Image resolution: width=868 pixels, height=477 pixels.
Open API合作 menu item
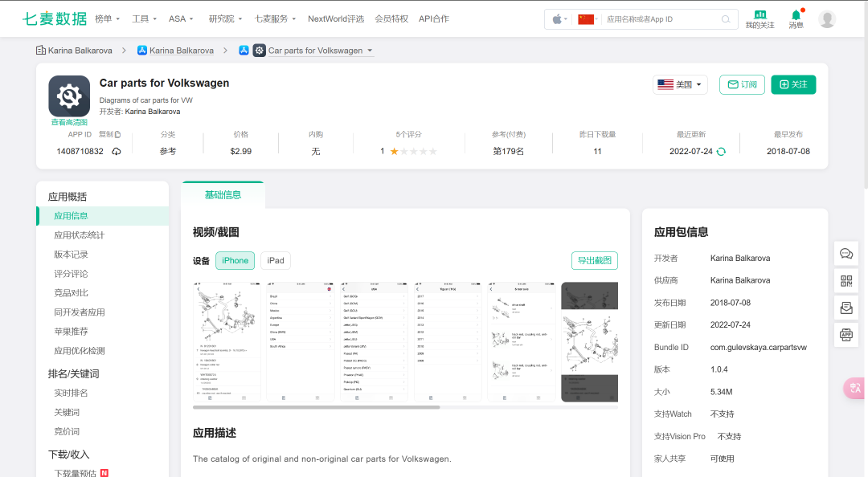tap(434, 18)
